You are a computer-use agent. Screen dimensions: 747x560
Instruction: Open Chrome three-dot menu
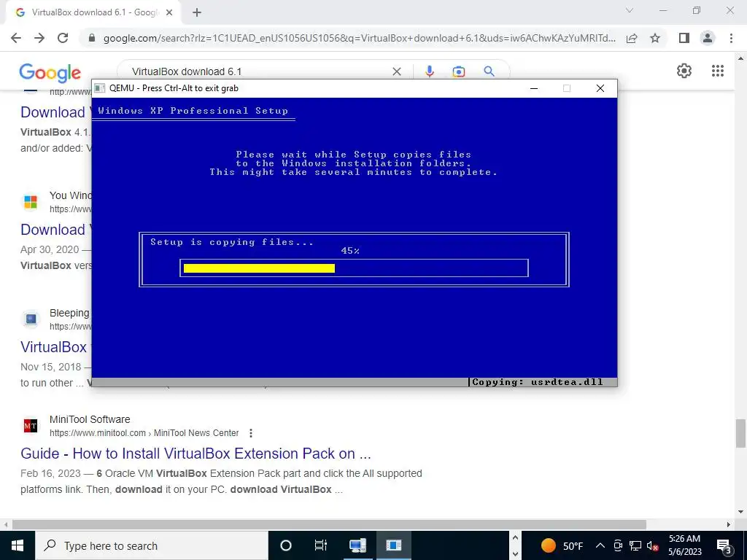click(731, 38)
